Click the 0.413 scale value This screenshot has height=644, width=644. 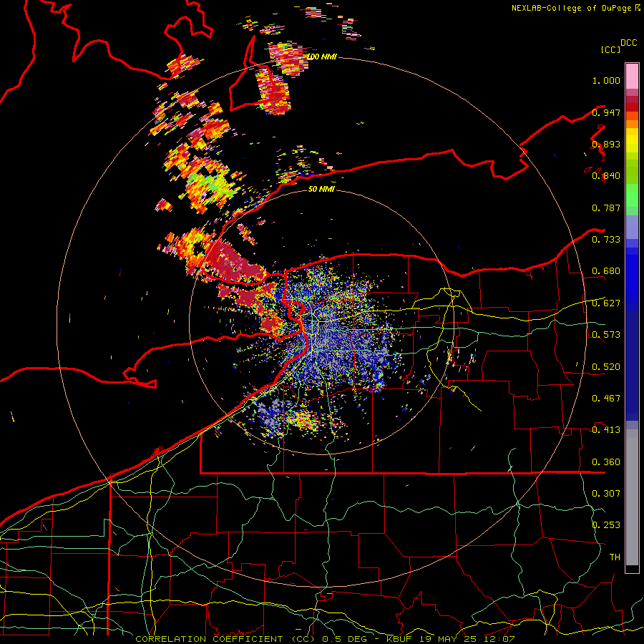606,430
